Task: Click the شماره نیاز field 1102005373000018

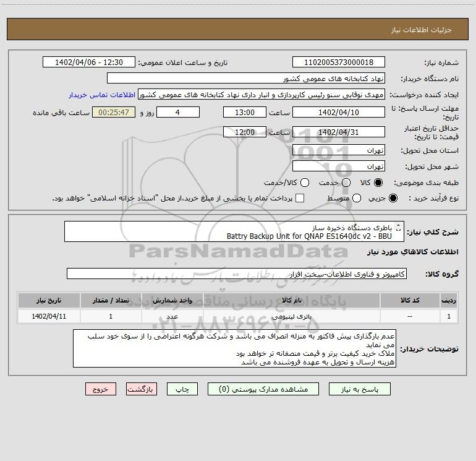Action: [x=339, y=62]
